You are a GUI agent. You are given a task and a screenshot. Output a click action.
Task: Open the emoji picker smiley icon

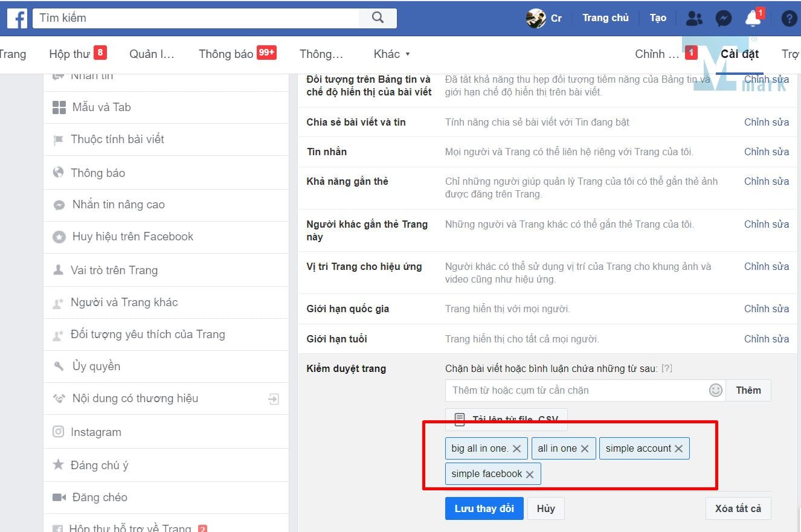[x=715, y=390]
